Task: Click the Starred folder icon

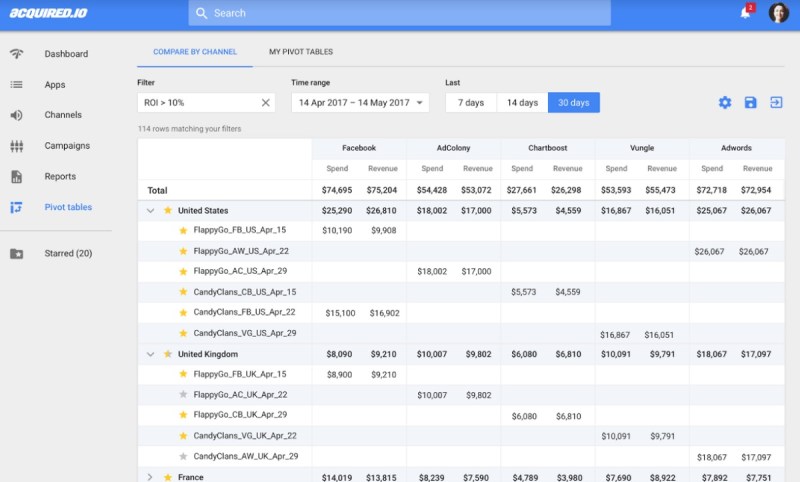Action: [16, 253]
